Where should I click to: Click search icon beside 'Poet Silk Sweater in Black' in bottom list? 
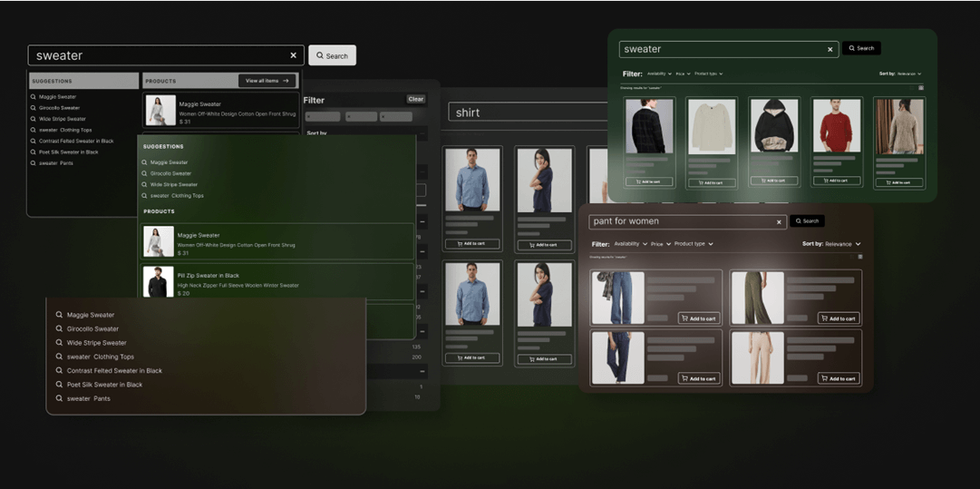point(59,385)
